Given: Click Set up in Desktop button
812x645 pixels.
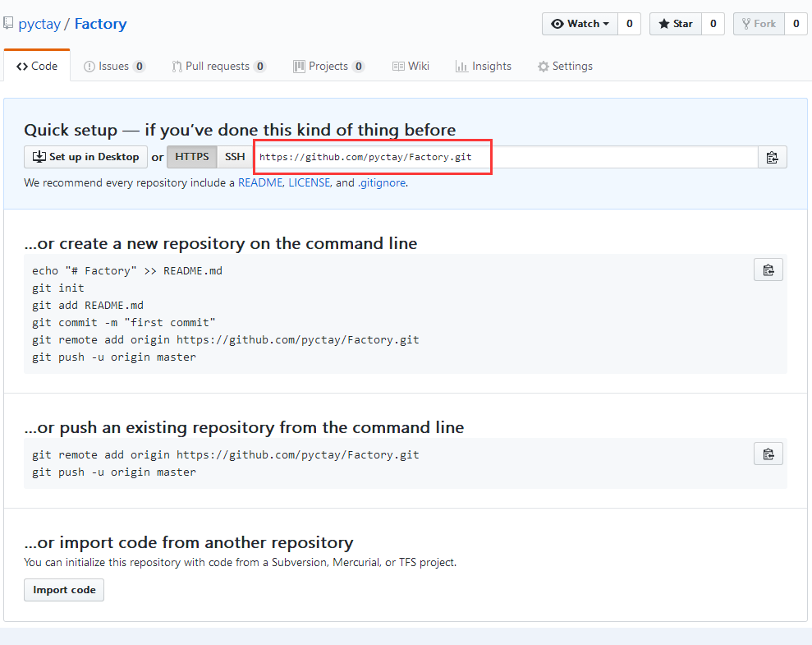Looking at the screenshot, I should (85, 157).
